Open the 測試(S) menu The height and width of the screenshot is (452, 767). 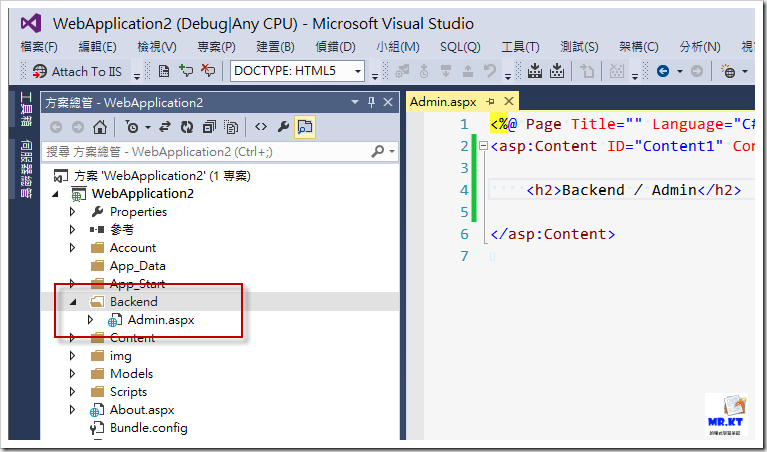pyautogui.click(x=579, y=47)
